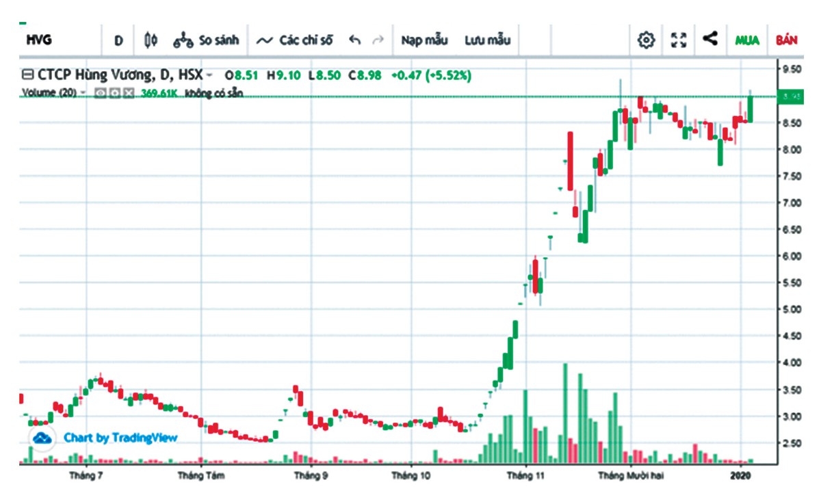Click the red BÁN sell button
821x504 pixels.
(x=787, y=40)
